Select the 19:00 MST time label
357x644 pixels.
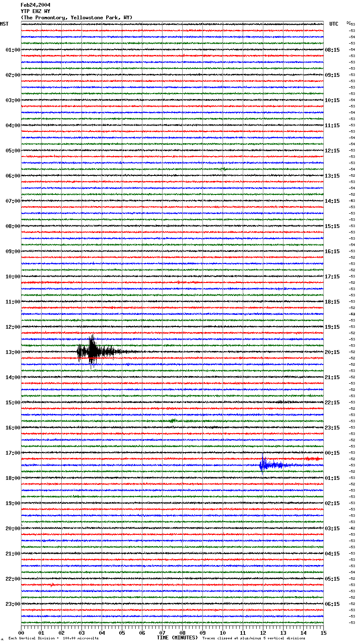tap(13, 503)
